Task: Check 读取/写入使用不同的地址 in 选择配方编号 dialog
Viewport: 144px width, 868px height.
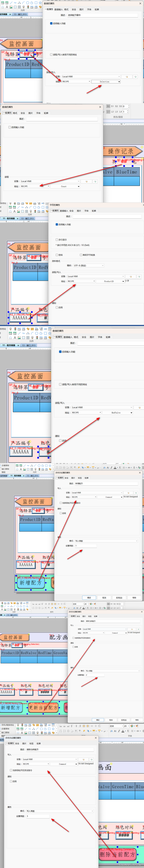Action: pyautogui.click(x=51, y=55)
